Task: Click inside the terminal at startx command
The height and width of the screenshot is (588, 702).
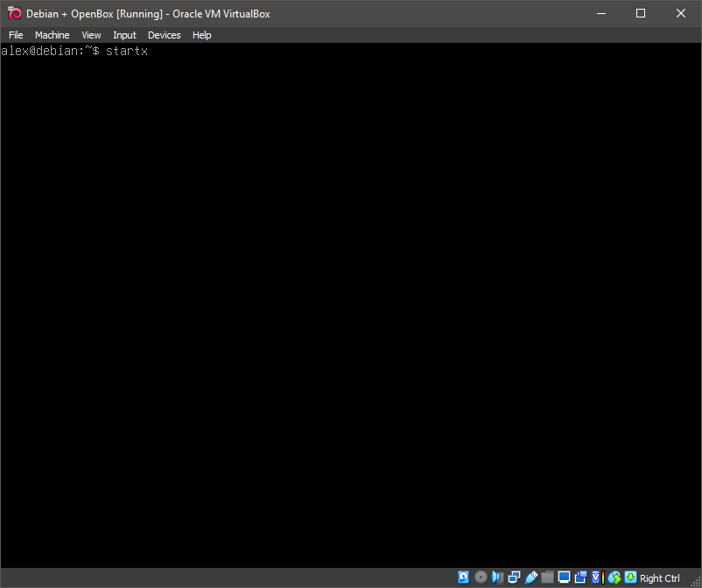Action: point(127,52)
